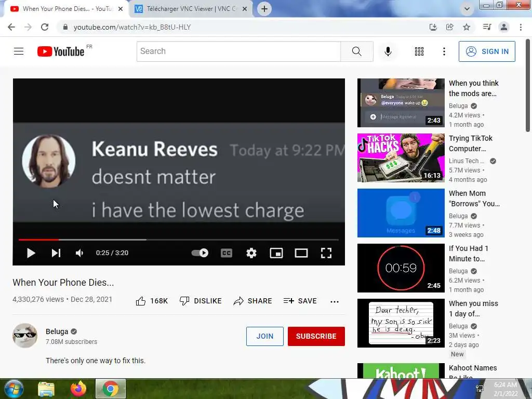Open Chrome profile avatar
532x399 pixels.
(x=504, y=27)
